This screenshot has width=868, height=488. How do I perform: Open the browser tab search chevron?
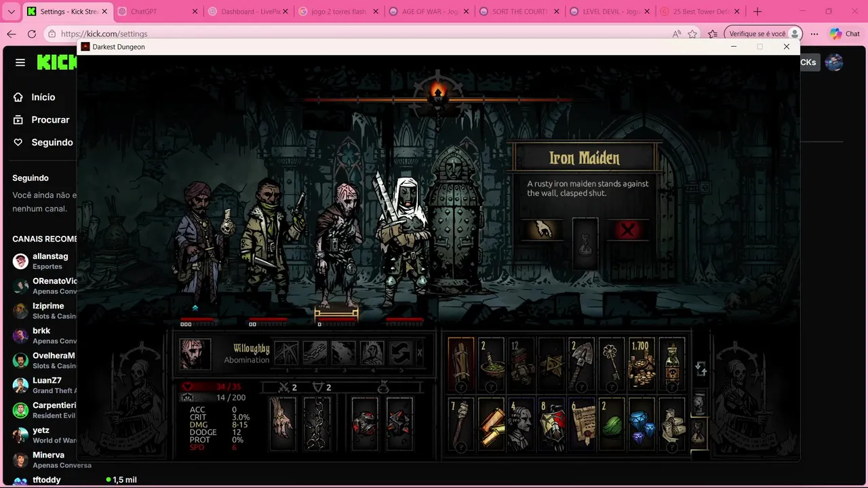[11, 12]
